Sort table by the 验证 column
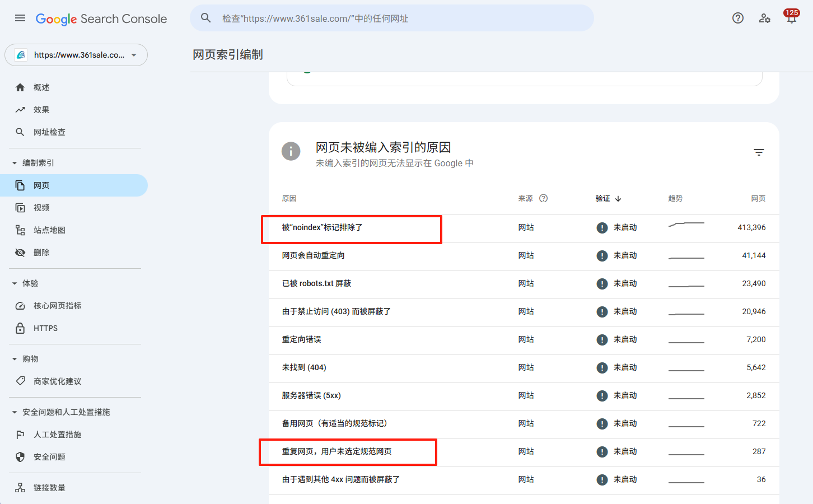This screenshot has height=504, width=813. pos(608,198)
